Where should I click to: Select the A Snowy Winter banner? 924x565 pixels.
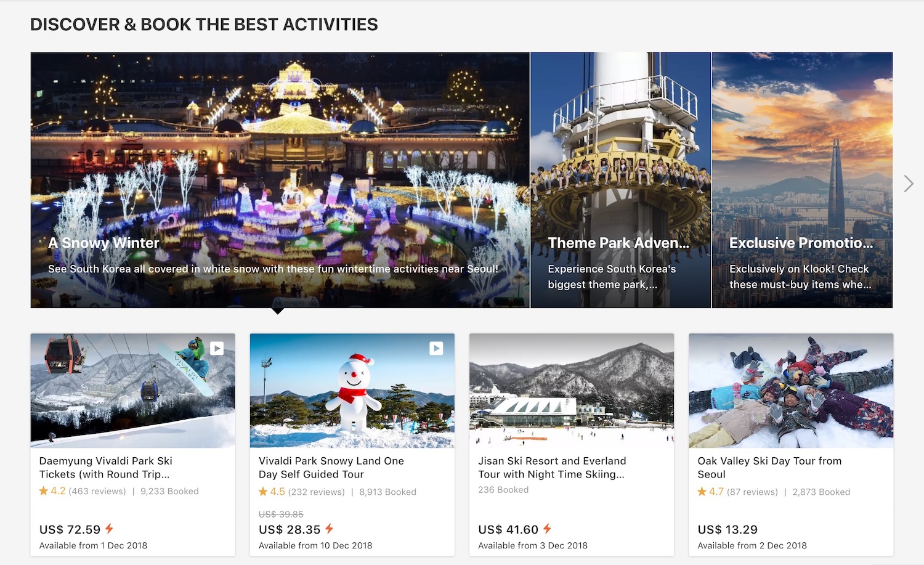click(x=280, y=180)
